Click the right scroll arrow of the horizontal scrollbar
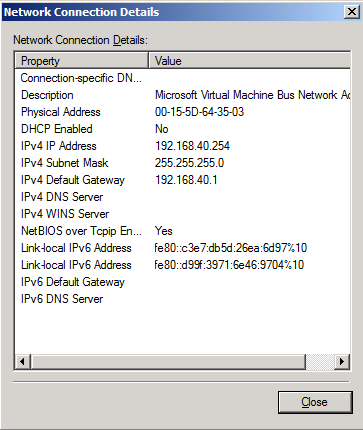The width and height of the screenshot is (363, 430). [342, 362]
